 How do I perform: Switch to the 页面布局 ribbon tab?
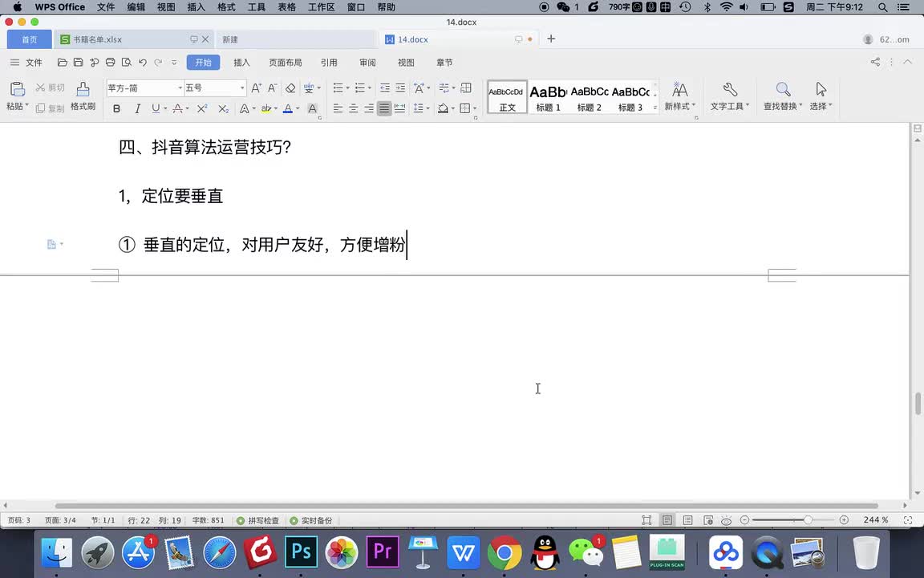286,63
